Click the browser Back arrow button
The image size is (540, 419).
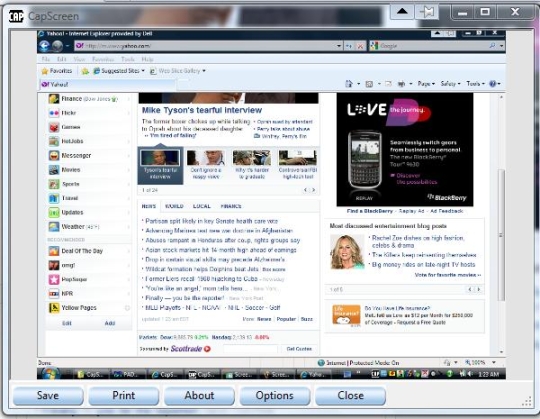click(x=44, y=46)
